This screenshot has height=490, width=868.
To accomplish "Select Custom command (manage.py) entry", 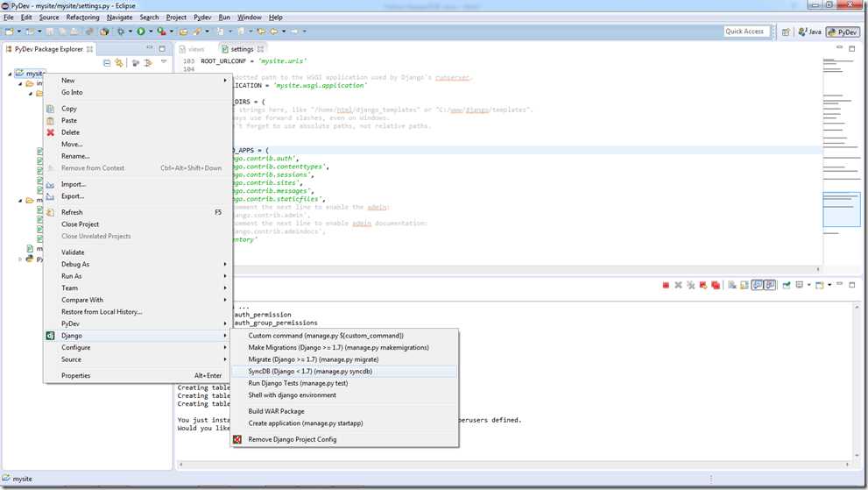I will (x=343, y=336).
